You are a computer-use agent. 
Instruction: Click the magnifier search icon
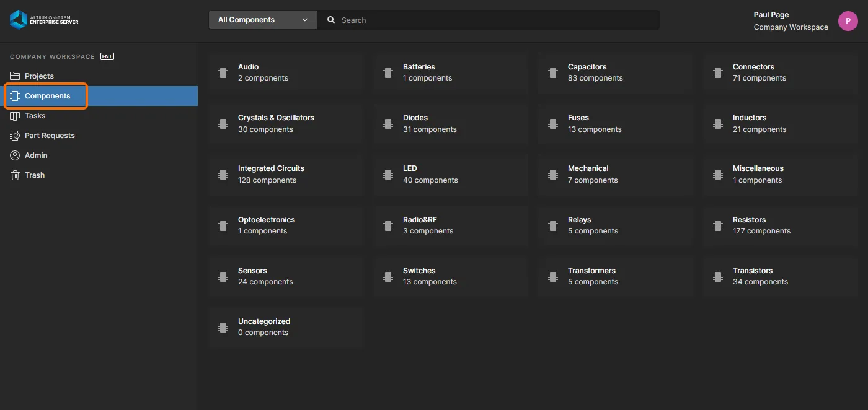pyautogui.click(x=331, y=20)
